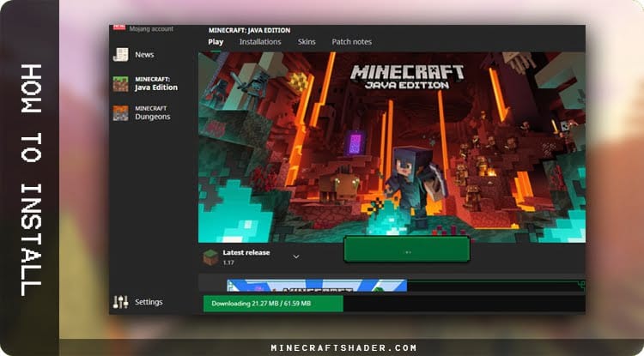Switch to the Play tab

[216, 42]
